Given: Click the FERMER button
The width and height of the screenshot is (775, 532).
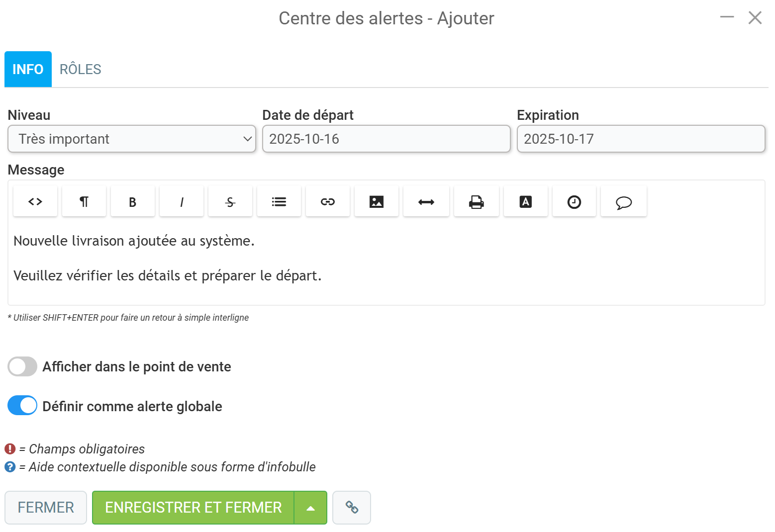Looking at the screenshot, I should click(x=46, y=508).
